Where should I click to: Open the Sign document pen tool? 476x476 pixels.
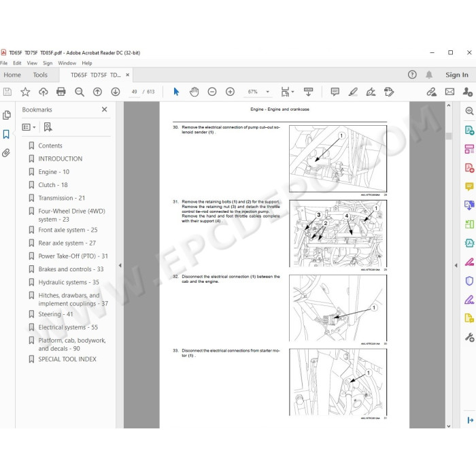pos(371,91)
